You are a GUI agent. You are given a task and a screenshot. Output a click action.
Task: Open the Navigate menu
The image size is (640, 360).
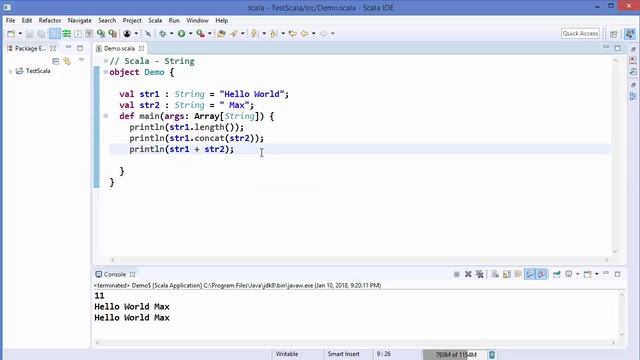coord(80,20)
